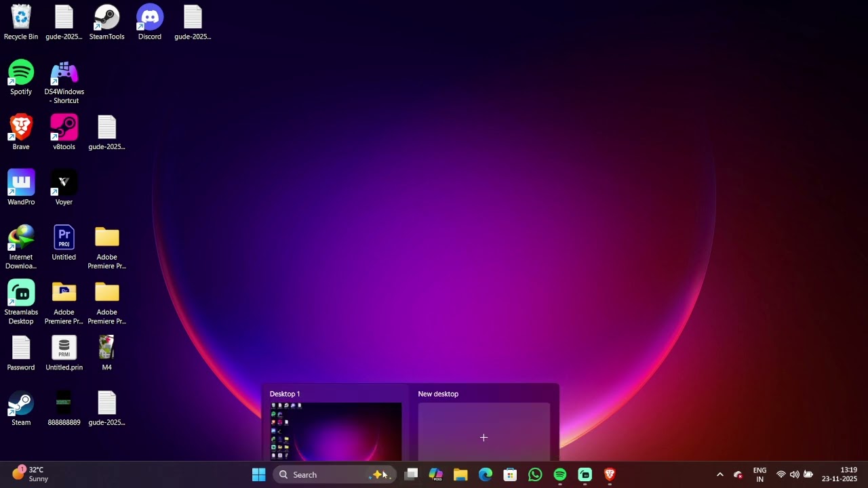Add a New desktop with plus tile
868x488 pixels.
tap(484, 432)
